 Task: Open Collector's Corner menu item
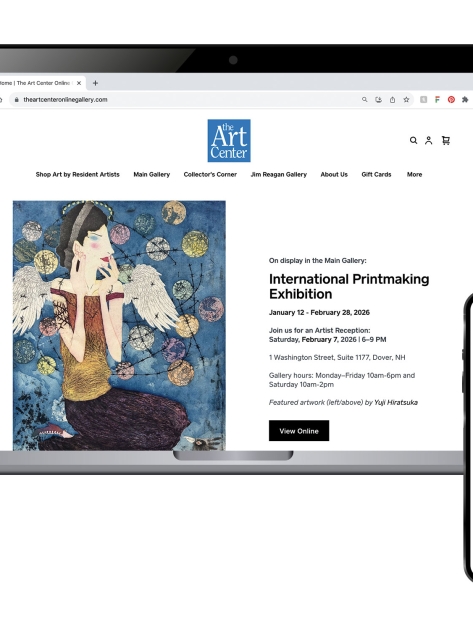(x=210, y=174)
